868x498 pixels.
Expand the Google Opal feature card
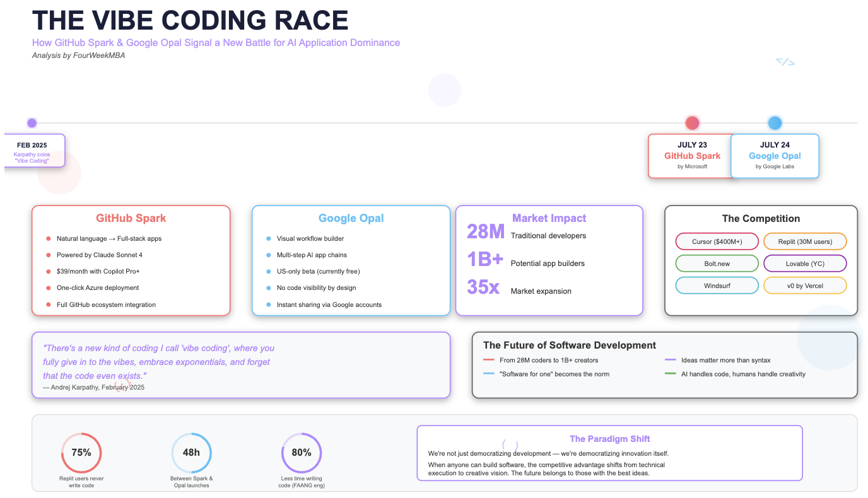tap(351, 260)
